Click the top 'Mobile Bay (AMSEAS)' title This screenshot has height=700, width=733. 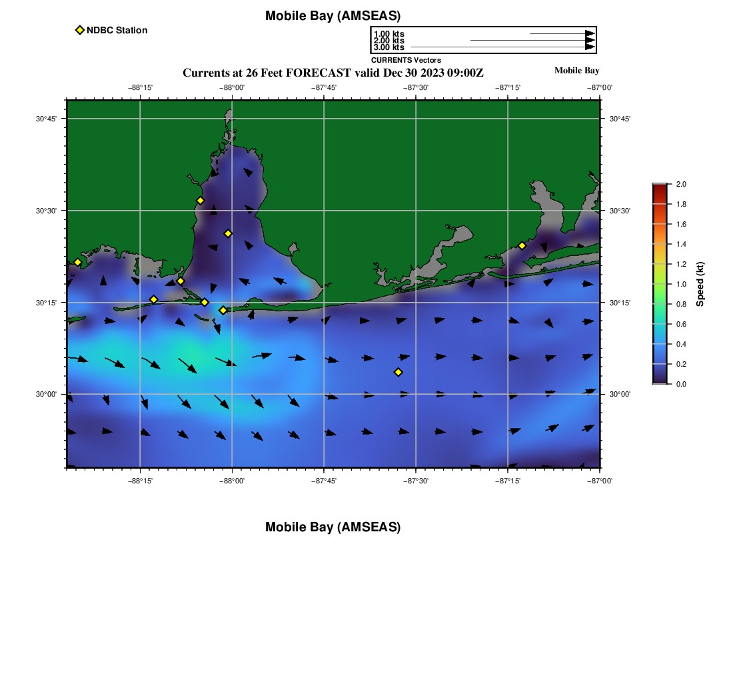click(333, 16)
